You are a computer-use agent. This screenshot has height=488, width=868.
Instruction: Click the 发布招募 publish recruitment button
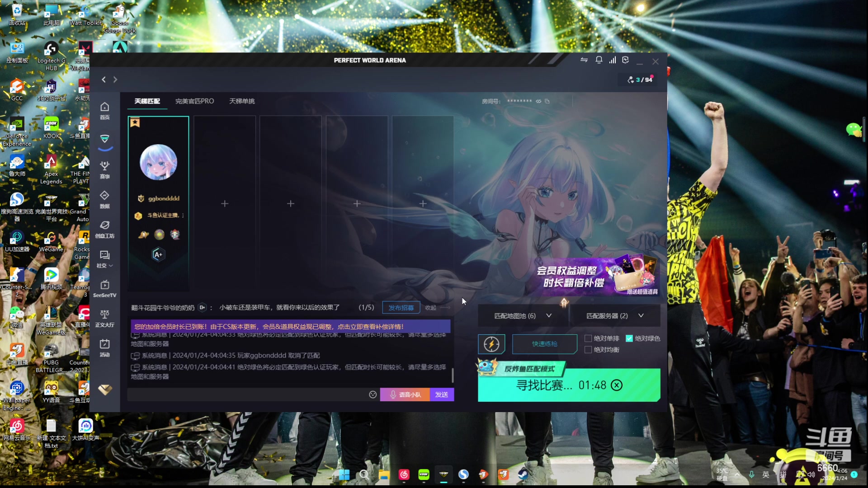(x=401, y=308)
